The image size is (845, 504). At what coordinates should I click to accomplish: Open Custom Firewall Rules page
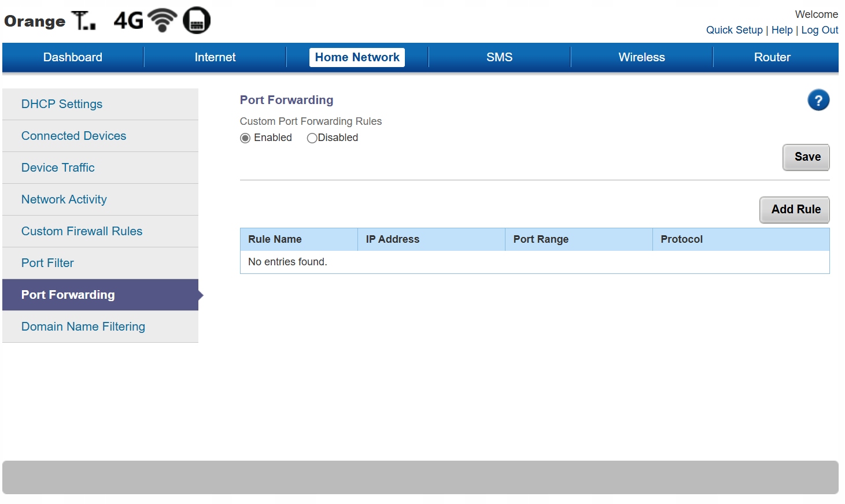(82, 231)
